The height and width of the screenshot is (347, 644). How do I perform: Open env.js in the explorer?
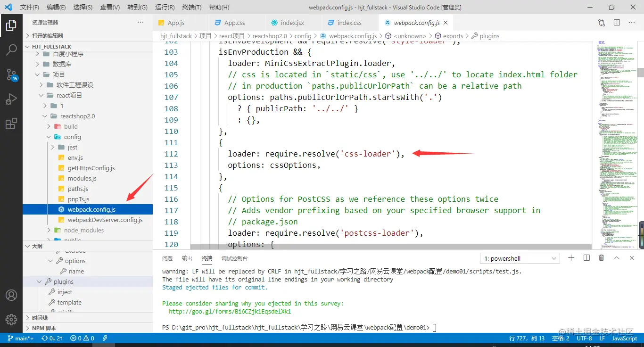point(88,157)
